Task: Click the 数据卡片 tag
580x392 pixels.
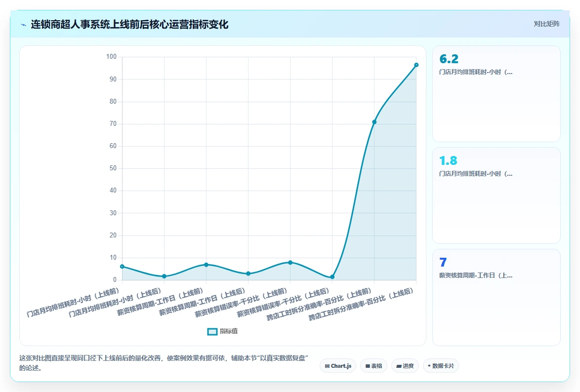Action: point(441,366)
